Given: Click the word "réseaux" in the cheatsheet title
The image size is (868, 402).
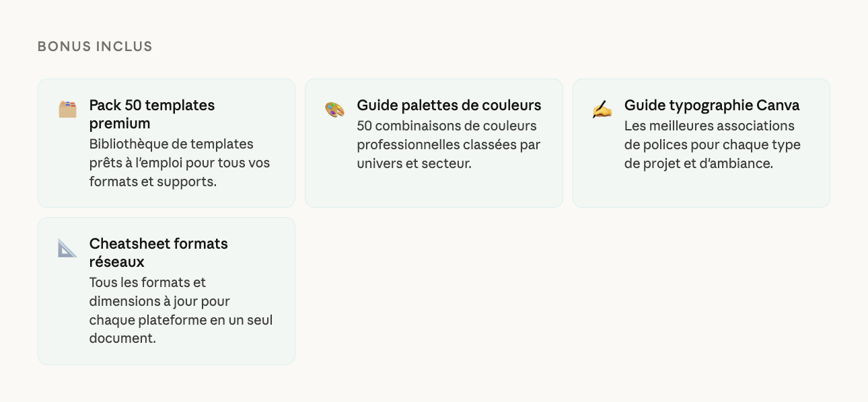Looking at the screenshot, I should (116, 262).
